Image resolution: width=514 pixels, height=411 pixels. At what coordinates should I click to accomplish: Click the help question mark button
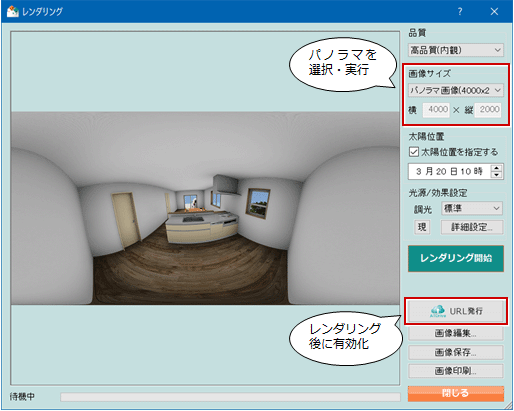click(x=460, y=12)
